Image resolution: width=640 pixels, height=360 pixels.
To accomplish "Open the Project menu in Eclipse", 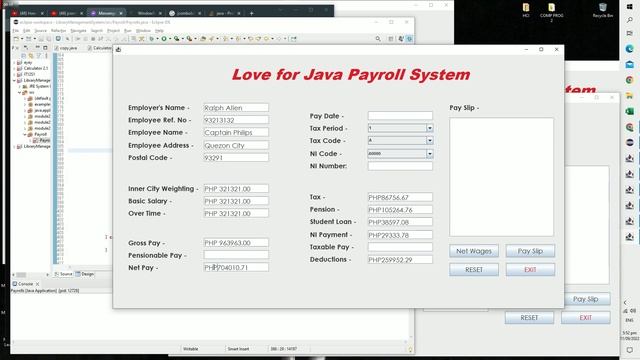I will tap(113, 31).
